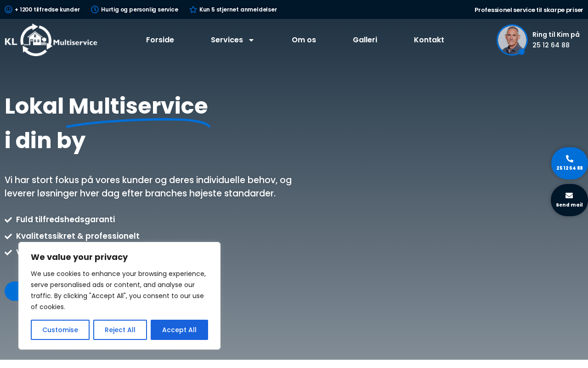Click '+ 1200 tilfredse kunder' text

[x=47, y=10]
